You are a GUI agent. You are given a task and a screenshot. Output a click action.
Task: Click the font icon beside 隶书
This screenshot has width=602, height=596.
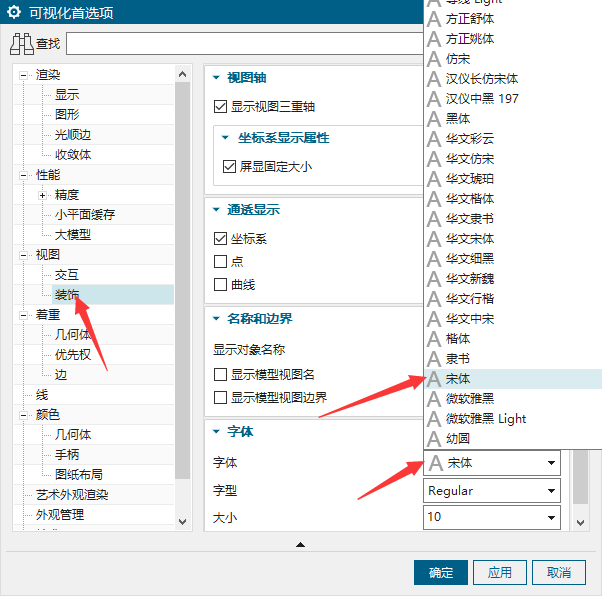point(434,358)
